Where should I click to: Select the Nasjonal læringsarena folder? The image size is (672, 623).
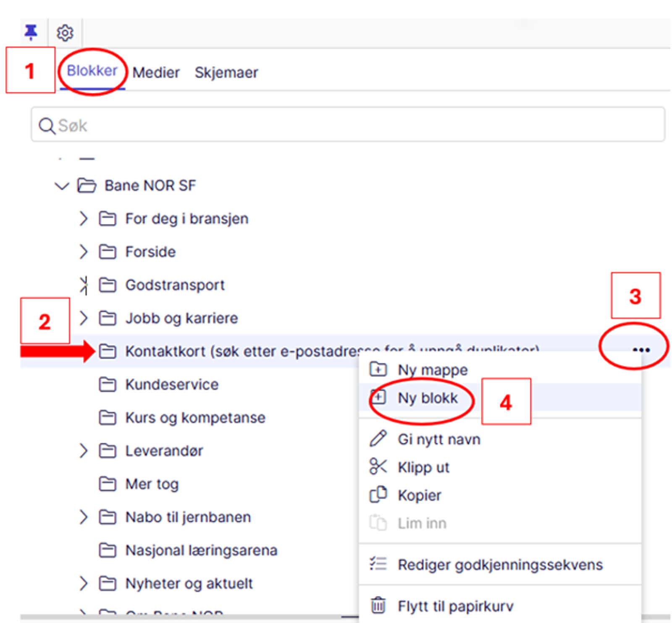click(201, 550)
